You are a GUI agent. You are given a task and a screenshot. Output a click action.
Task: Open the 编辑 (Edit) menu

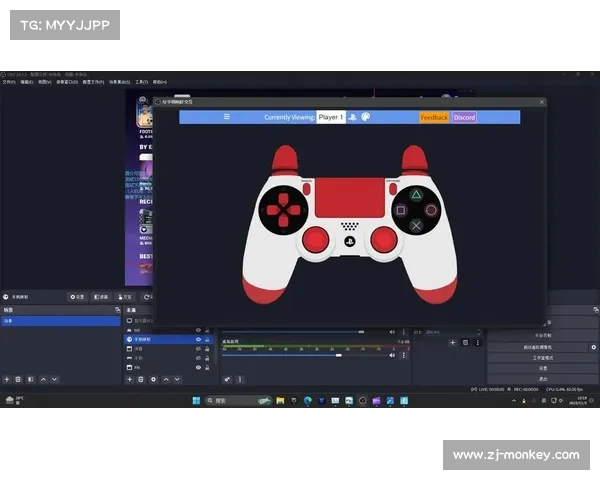click(27, 82)
